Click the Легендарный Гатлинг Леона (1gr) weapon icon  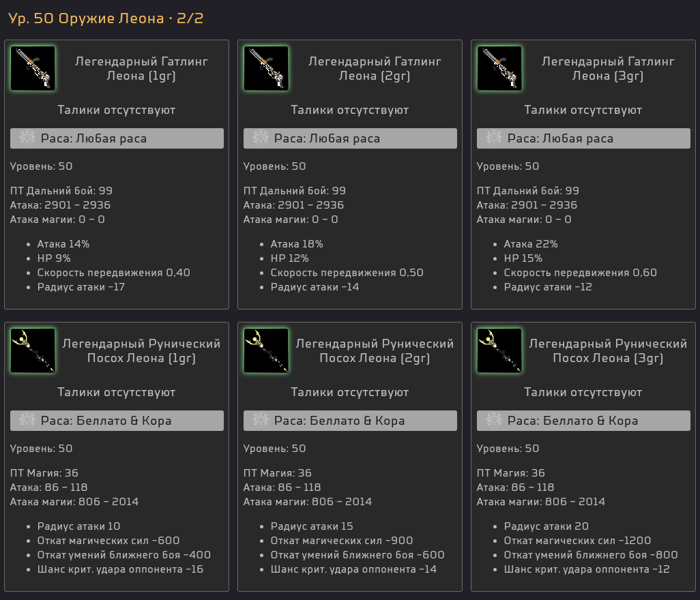pos(33,68)
